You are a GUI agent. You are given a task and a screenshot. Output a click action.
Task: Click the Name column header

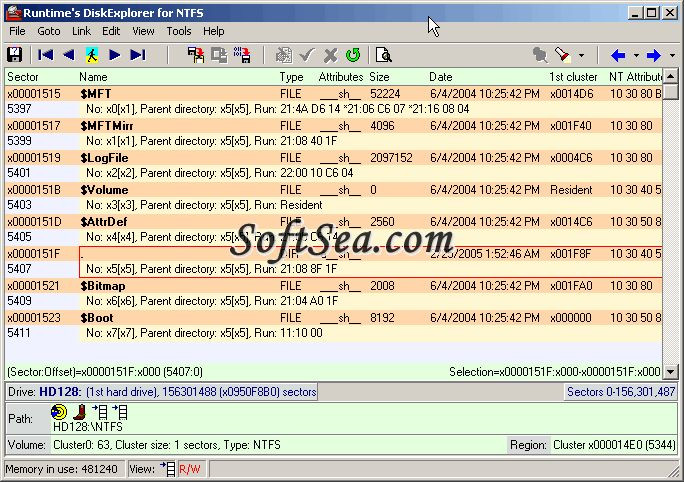93,77
